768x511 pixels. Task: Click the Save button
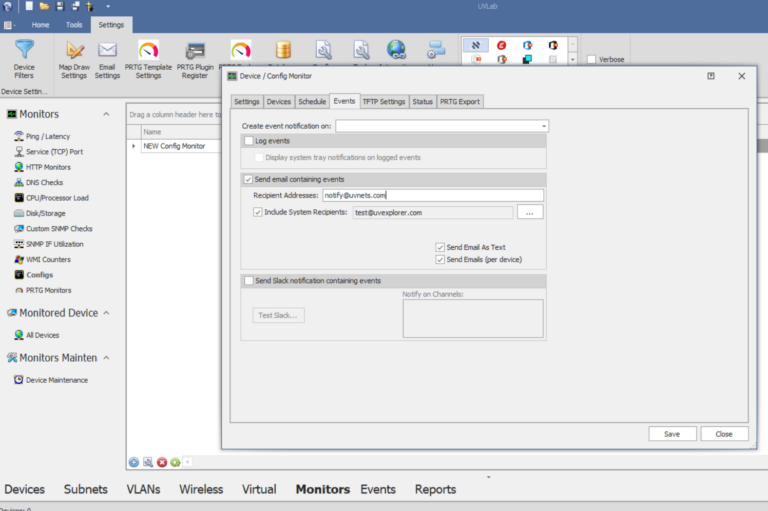pos(672,434)
